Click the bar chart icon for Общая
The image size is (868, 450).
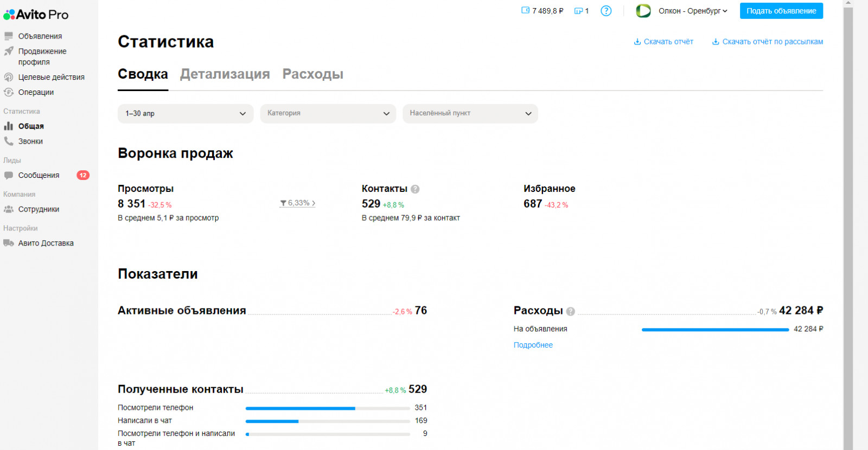coord(9,126)
